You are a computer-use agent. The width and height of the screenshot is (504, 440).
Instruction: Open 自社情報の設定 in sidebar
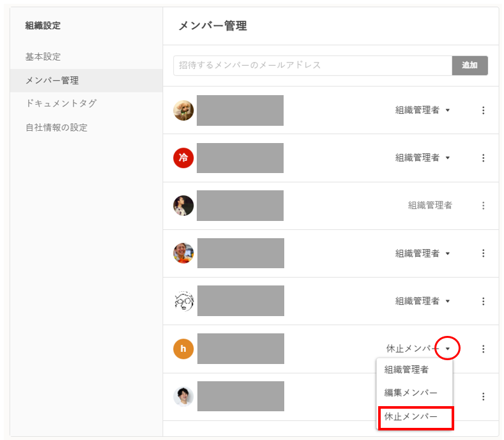point(57,127)
